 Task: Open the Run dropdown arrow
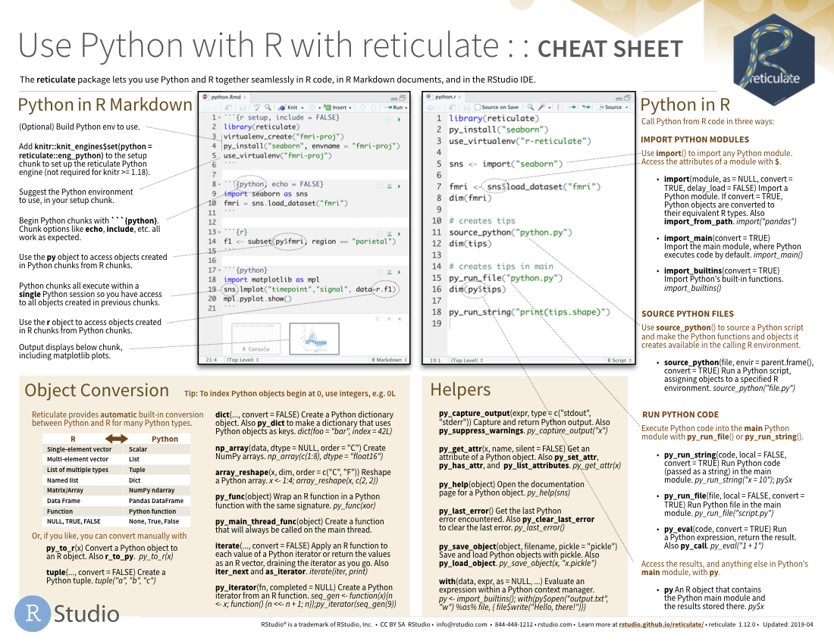[x=406, y=107]
